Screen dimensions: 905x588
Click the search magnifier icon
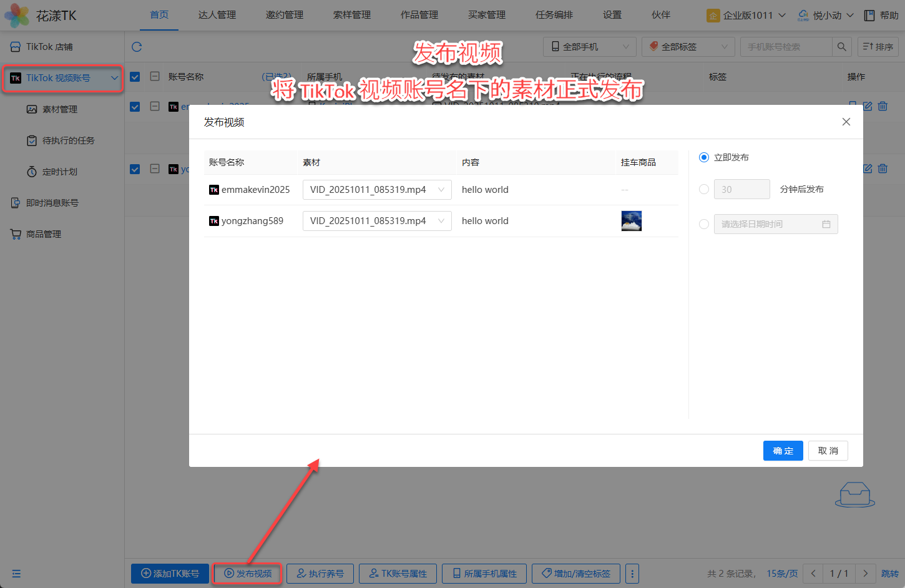(841, 47)
